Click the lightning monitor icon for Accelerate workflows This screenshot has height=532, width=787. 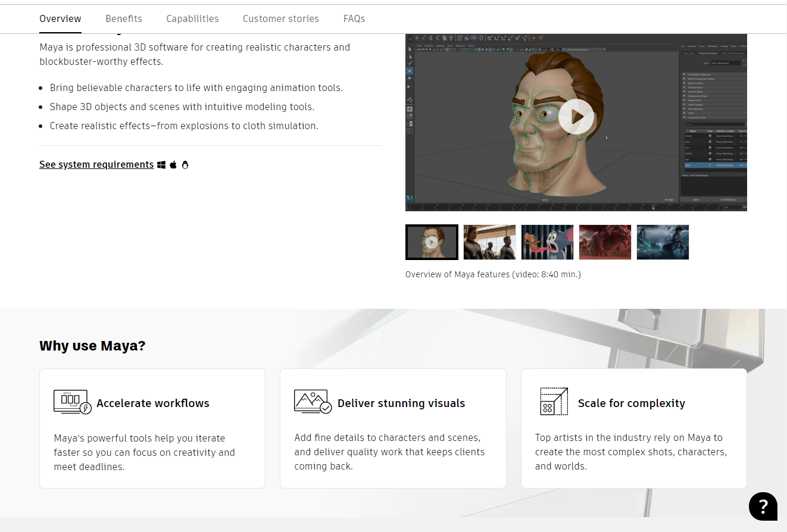coord(71,401)
